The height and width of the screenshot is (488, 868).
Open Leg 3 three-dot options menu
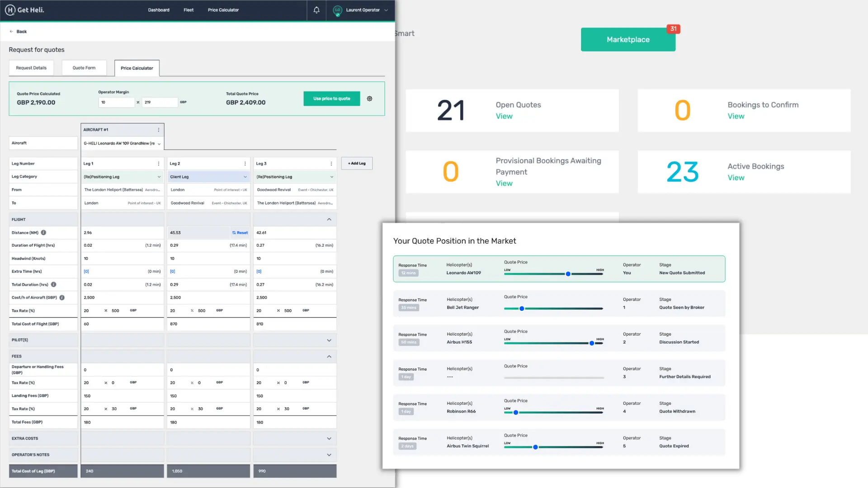point(331,164)
